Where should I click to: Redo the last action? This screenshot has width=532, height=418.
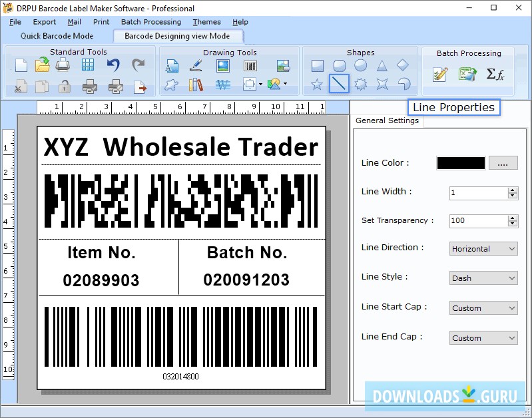click(x=138, y=65)
